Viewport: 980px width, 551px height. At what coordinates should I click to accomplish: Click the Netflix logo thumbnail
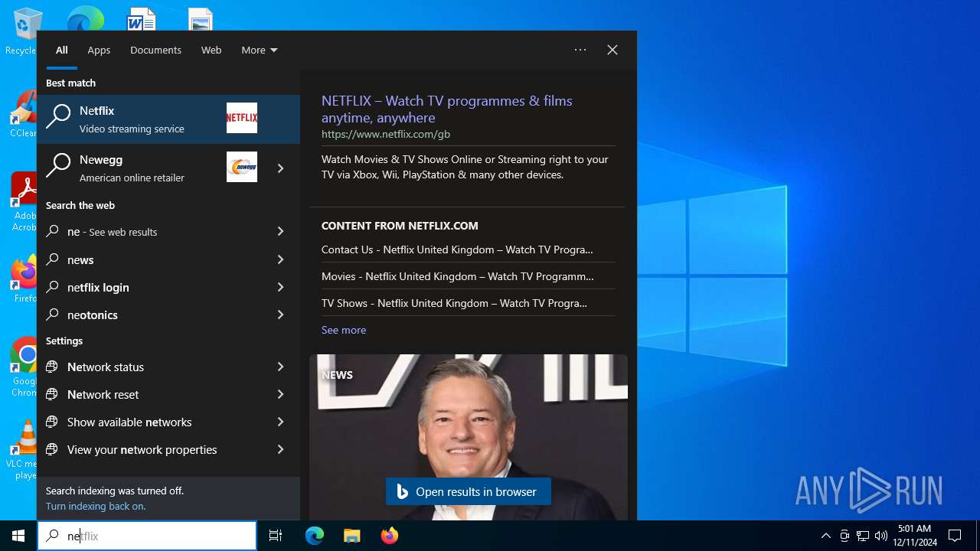(x=242, y=118)
